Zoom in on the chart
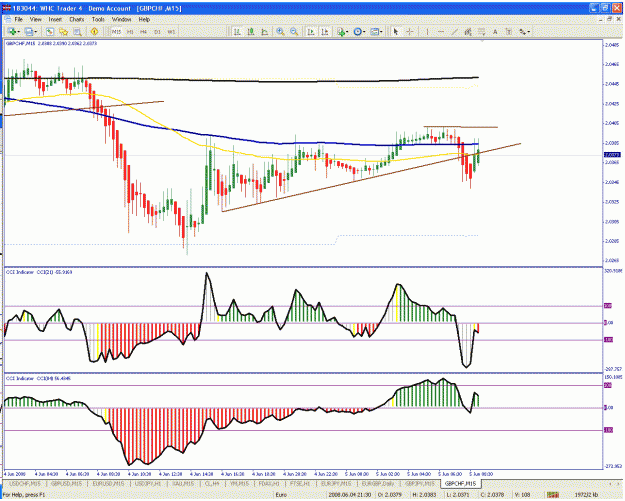Image resolution: width=625 pixels, height=501 pixels. tap(280, 31)
